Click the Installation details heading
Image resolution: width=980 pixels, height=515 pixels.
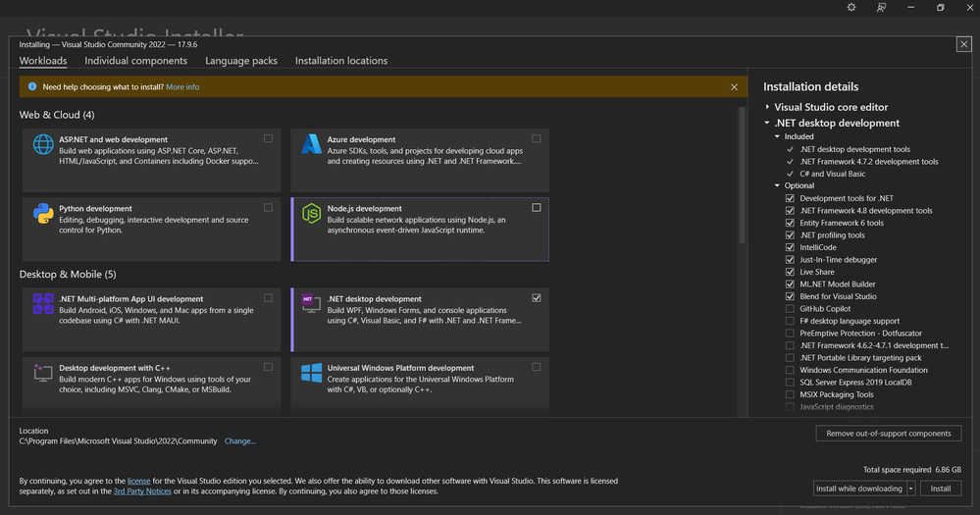click(810, 87)
